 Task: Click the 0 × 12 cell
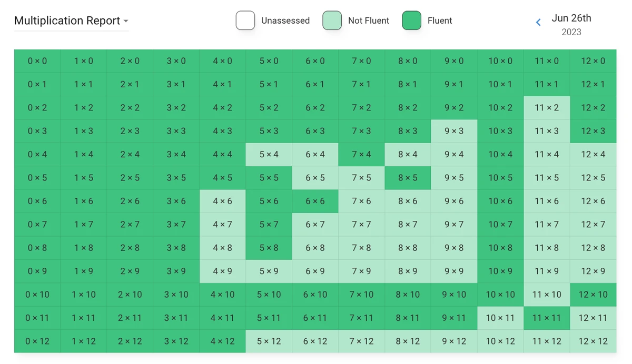(37, 341)
